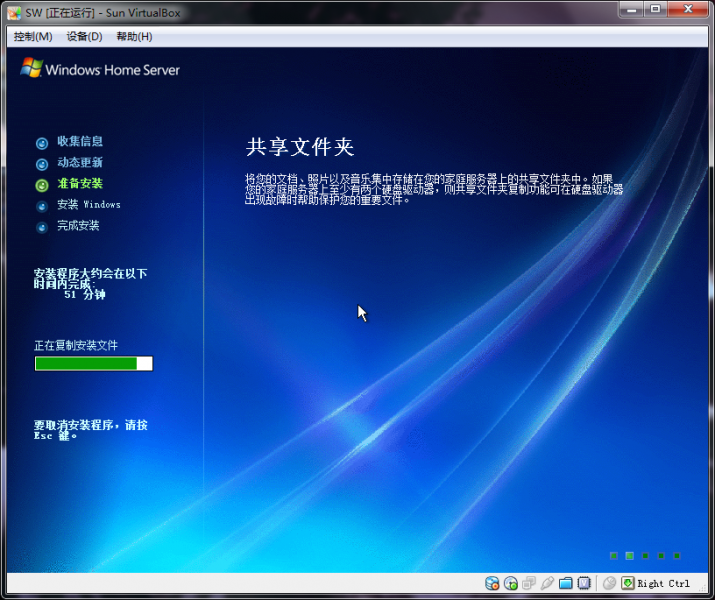Click the shared folders status icon

(x=565, y=583)
